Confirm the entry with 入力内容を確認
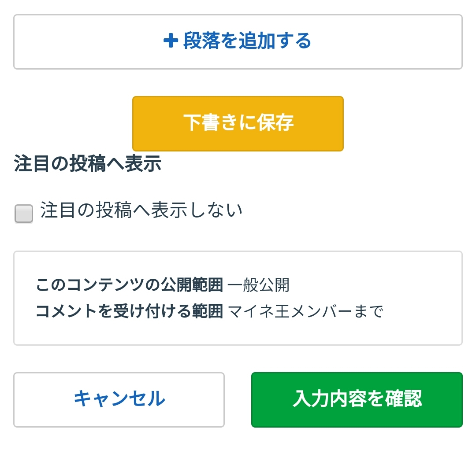 [357, 399]
